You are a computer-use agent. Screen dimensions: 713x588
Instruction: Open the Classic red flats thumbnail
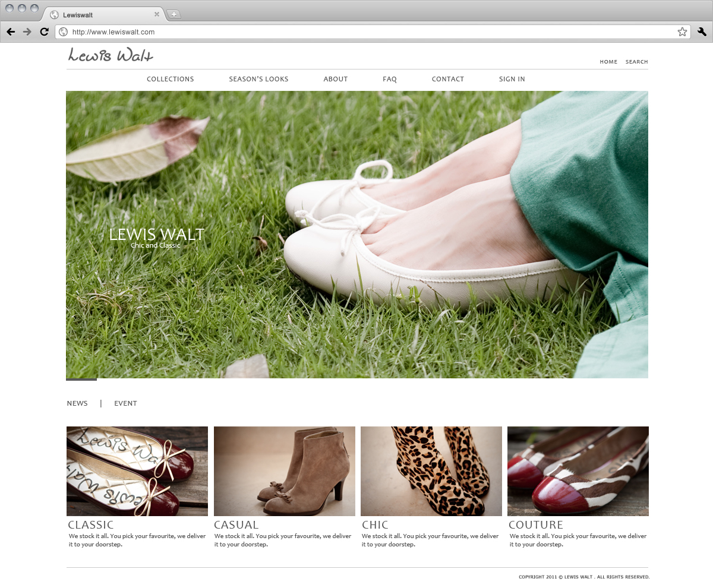tap(137, 471)
